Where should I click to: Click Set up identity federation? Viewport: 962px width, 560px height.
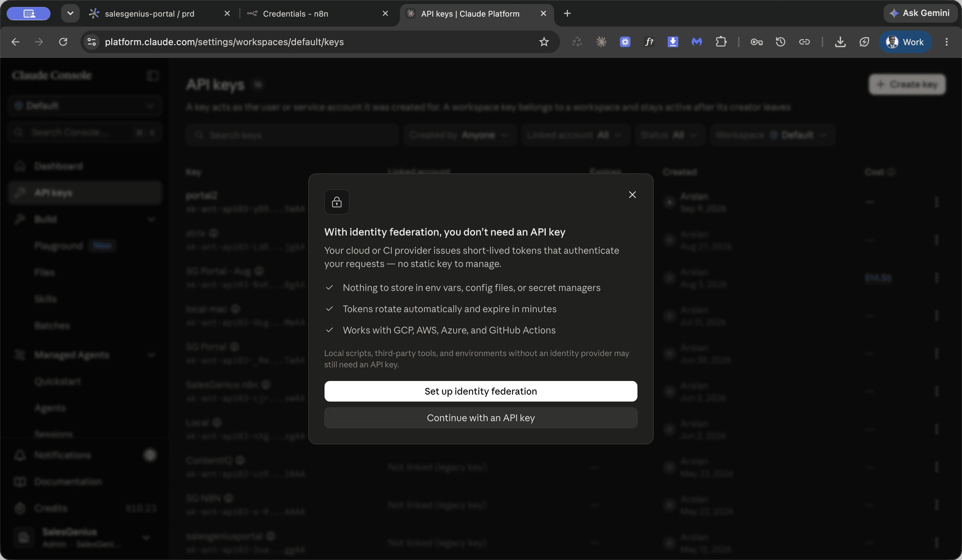(481, 391)
